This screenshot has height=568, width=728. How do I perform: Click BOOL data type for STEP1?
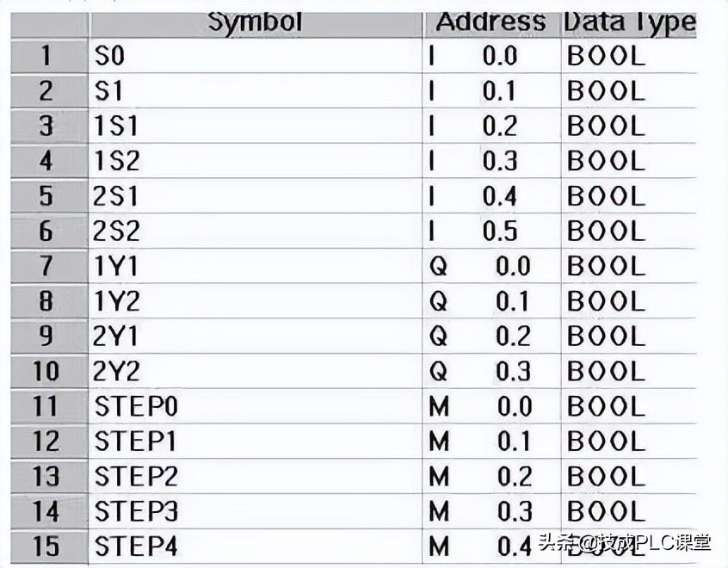pos(626,441)
